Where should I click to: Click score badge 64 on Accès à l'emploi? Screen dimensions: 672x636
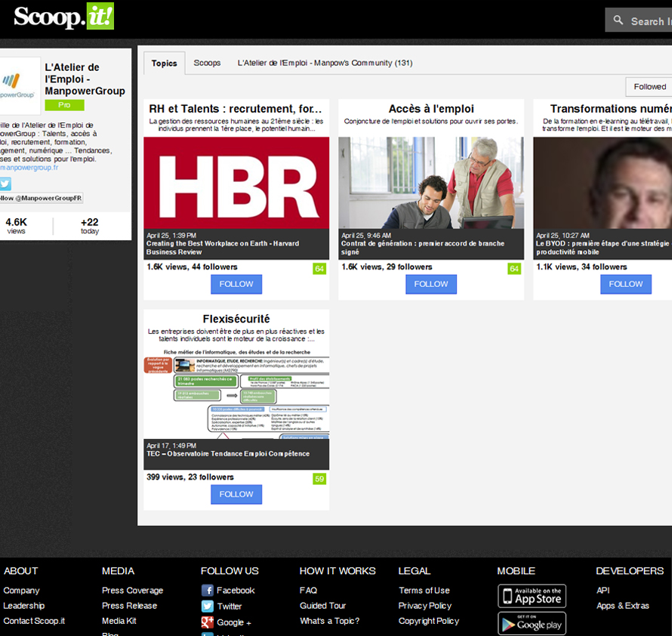click(514, 269)
